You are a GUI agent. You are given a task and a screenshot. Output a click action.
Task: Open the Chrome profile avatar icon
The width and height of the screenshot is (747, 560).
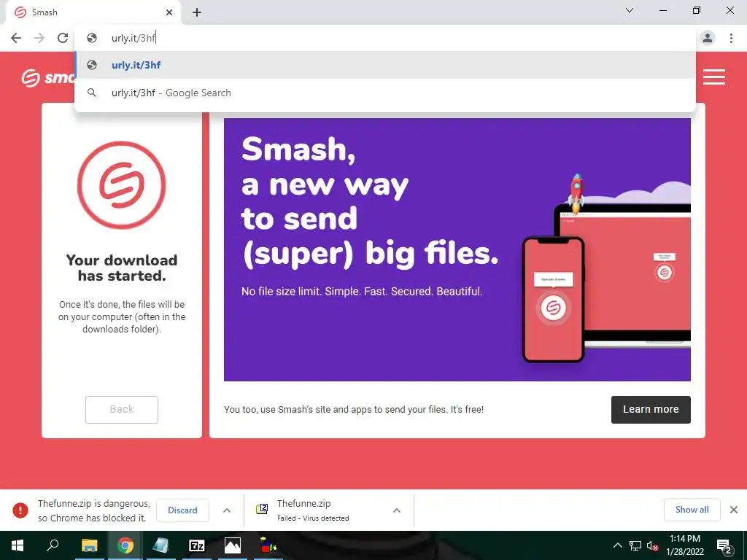pos(708,38)
